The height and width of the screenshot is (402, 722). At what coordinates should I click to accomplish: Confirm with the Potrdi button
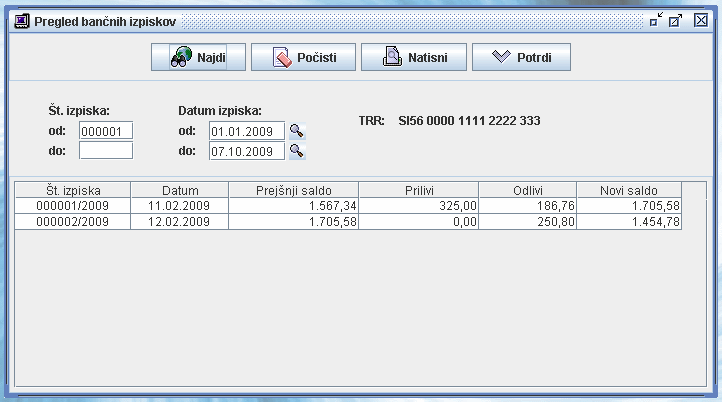click(x=521, y=58)
